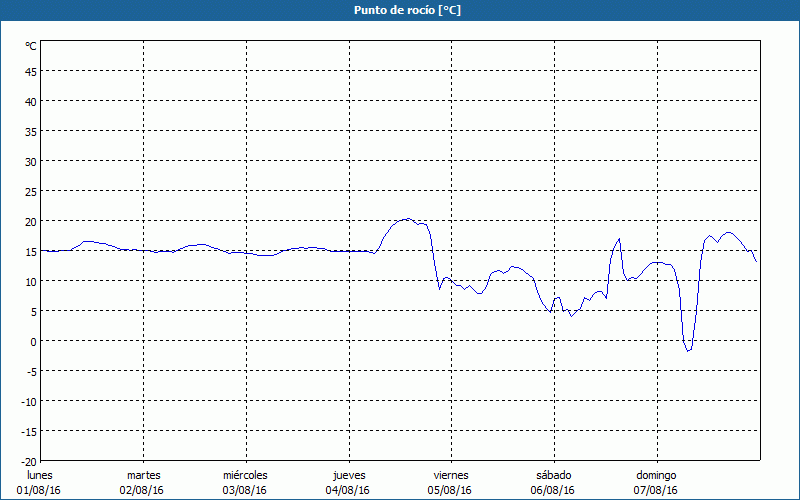The height and width of the screenshot is (500, 800).
Task: Choose the "sábado" day label
Action: (x=553, y=475)
